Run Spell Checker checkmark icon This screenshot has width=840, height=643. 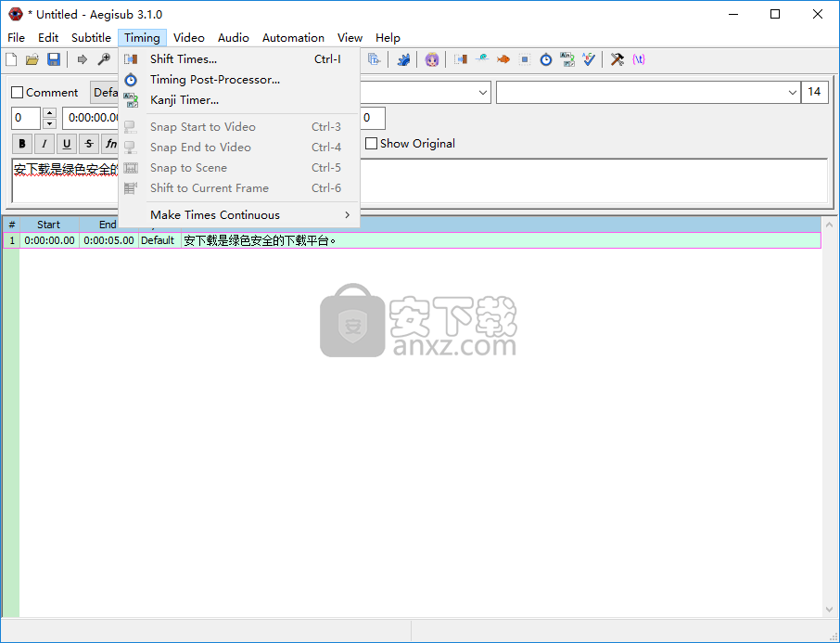(x=589, y=59)
